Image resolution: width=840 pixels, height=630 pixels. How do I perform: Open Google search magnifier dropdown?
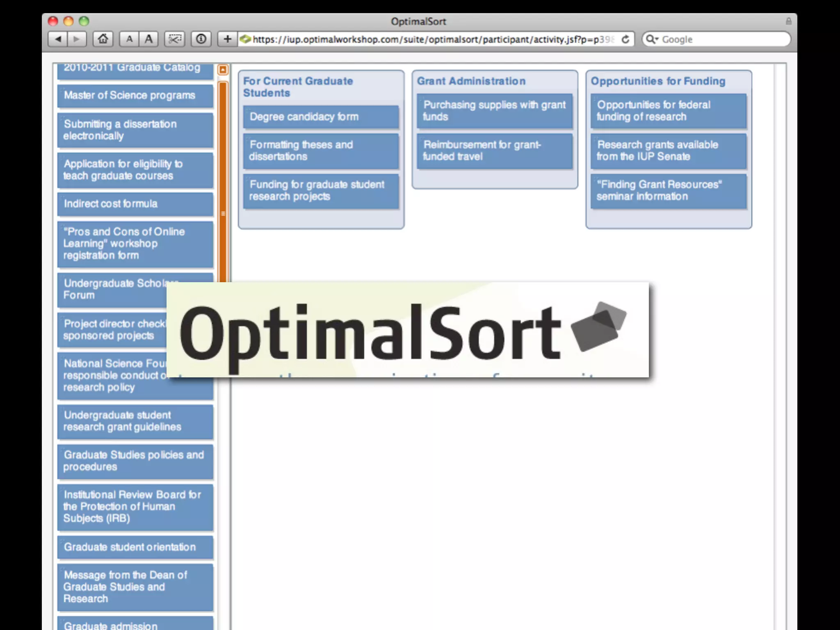coord(651,39)
